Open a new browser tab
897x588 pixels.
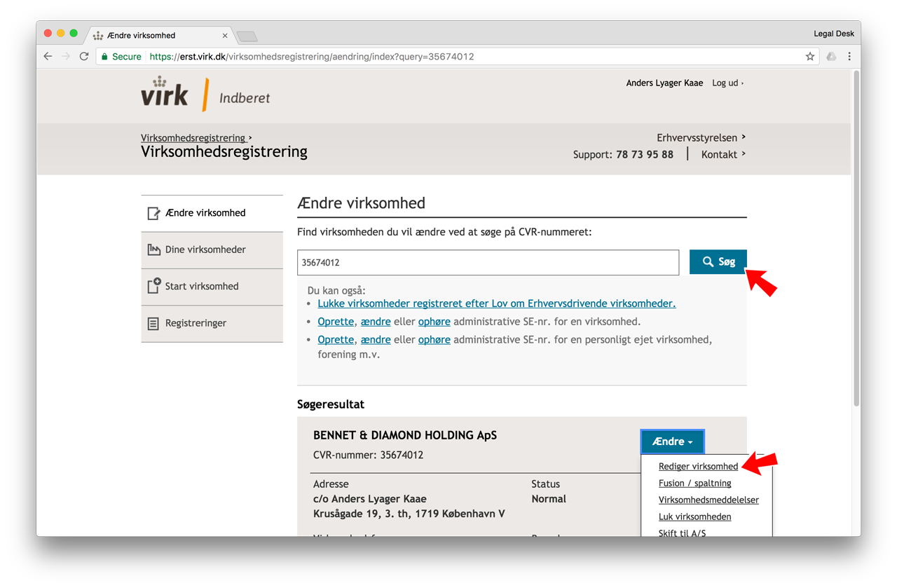pyautogui.click(x=247, y=36)
